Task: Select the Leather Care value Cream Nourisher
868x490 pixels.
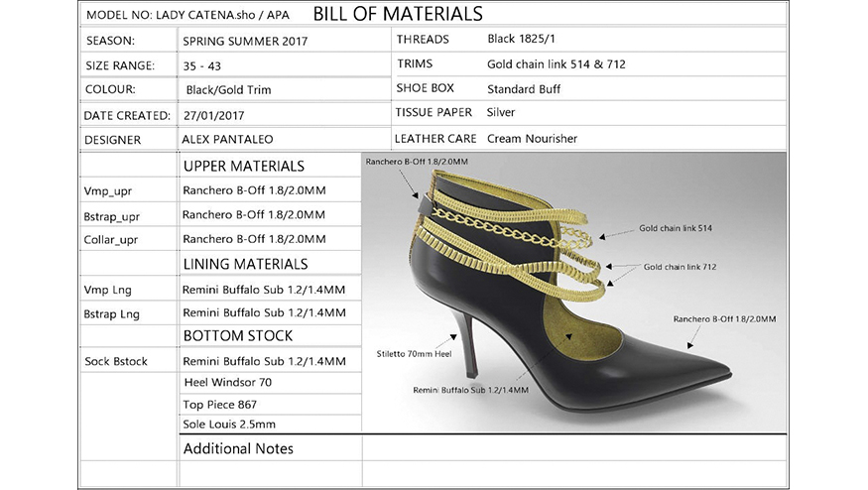Action: point(532,138)
